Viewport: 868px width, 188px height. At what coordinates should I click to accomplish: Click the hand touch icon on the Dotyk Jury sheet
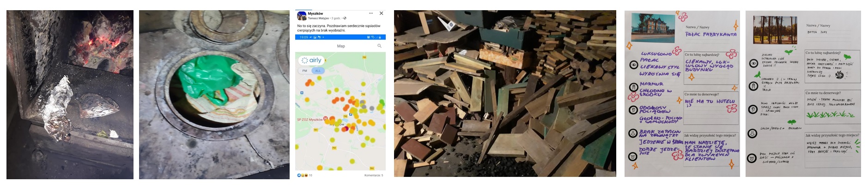(x=753, y=85)
